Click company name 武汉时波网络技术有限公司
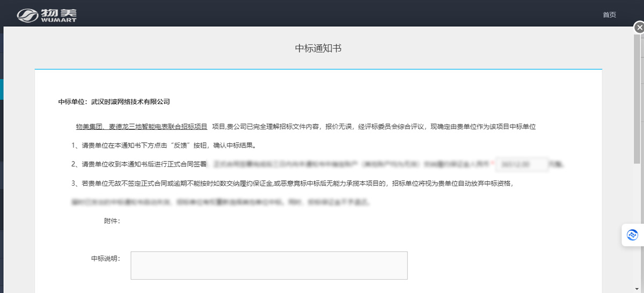The width and height of the screenshot is (644, 293). click(130, 101)
